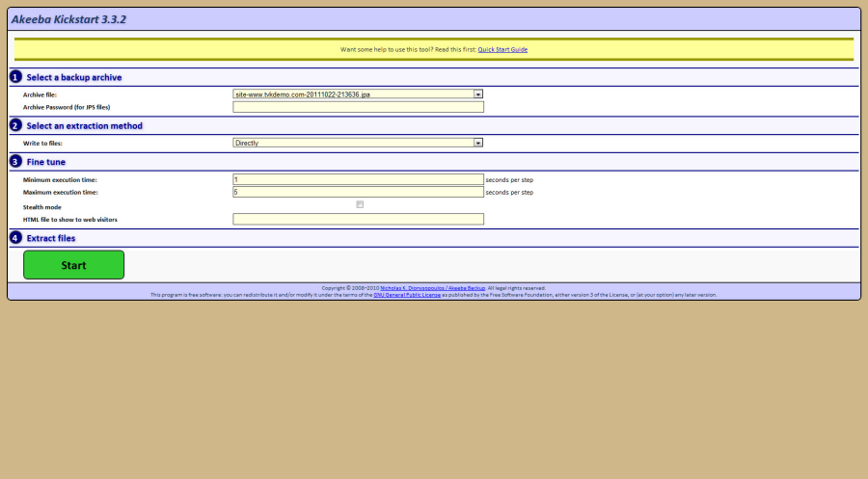Click the green Start button
Image resolution: width=868 pixels, height=479 pixels.
(73, 265)
